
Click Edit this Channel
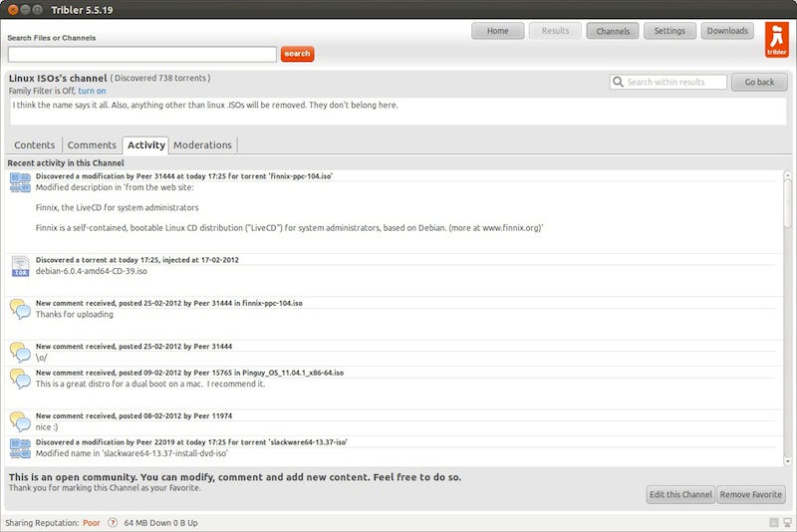pyautogui.click(x=681, y=494)
